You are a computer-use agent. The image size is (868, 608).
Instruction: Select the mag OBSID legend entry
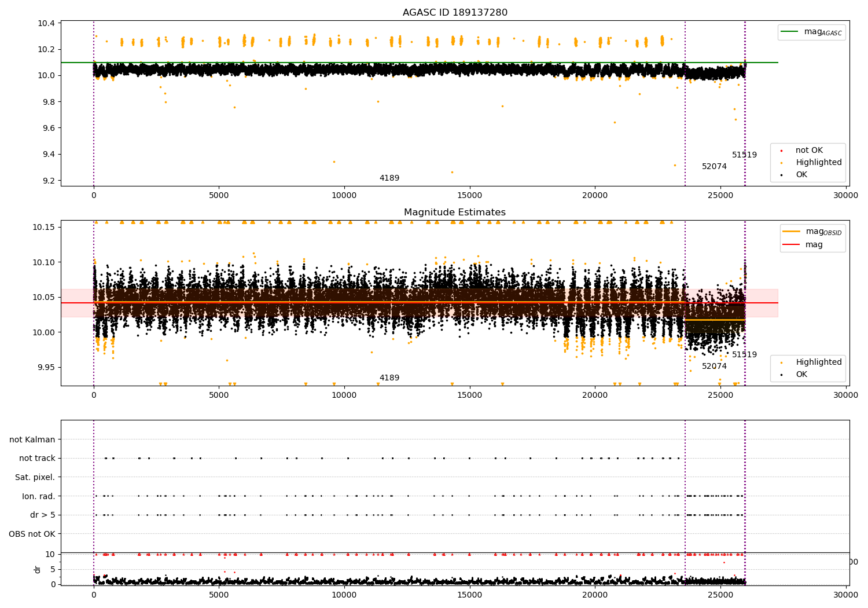[x=812, y=232]
